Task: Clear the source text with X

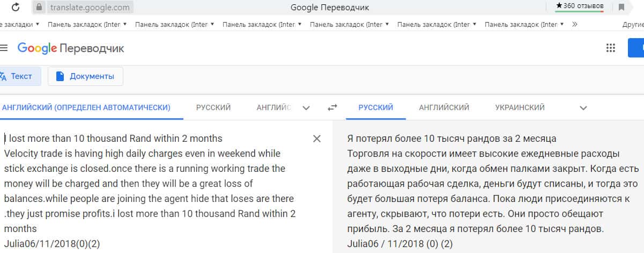Action: [317, 139]
